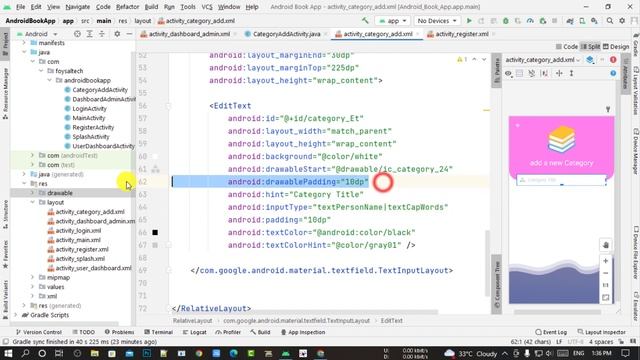Expand the drawable folder
Viewport: 640px width, 360px height.
click(33, 193)
